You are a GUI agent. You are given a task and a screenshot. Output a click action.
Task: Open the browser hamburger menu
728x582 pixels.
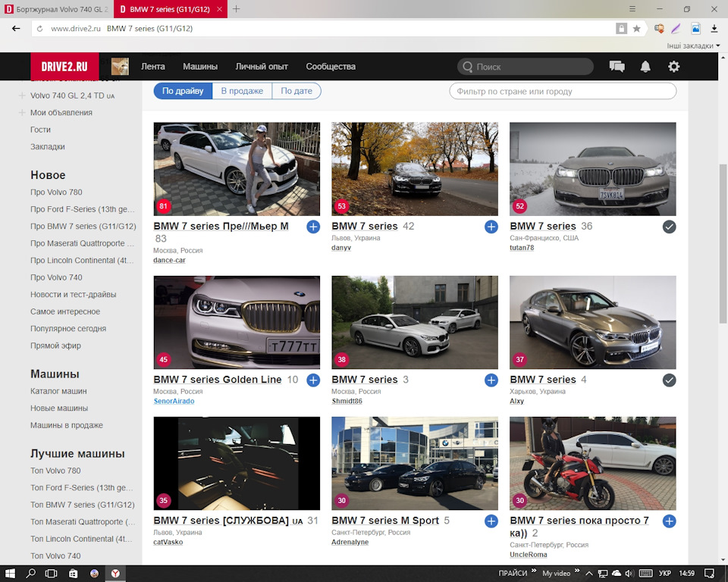pyautogui.click(x=632, y=9)
